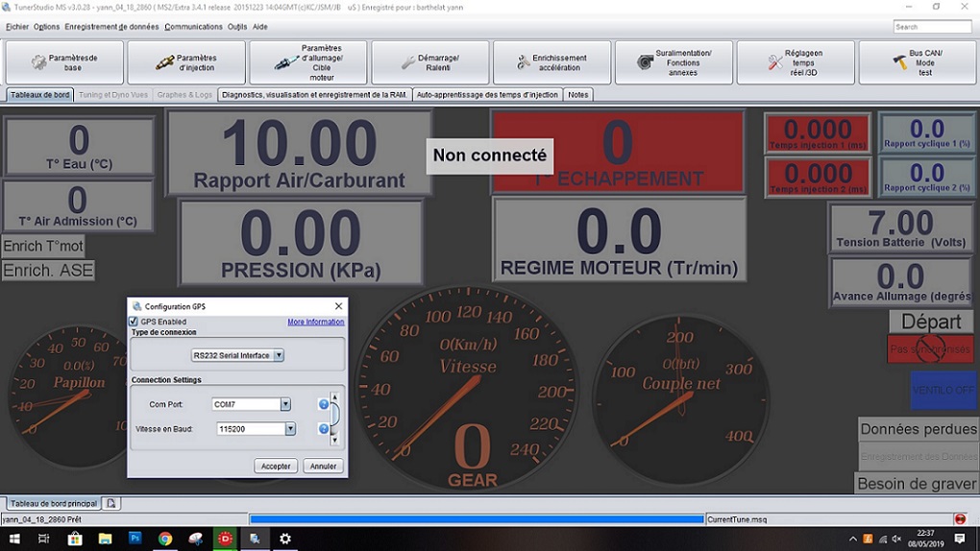Screen dimensions: 980x551
Task: Open Réglage en temps réel /3D tools
Action: (795, 62)
